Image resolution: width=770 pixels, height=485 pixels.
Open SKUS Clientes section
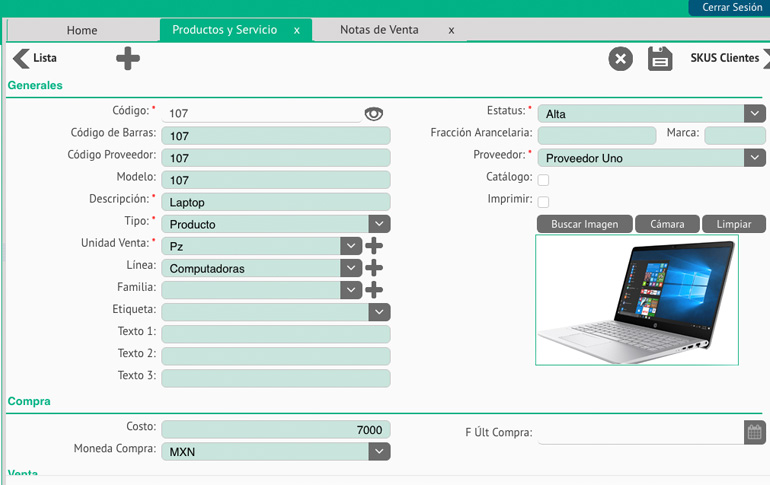[725, 58]
